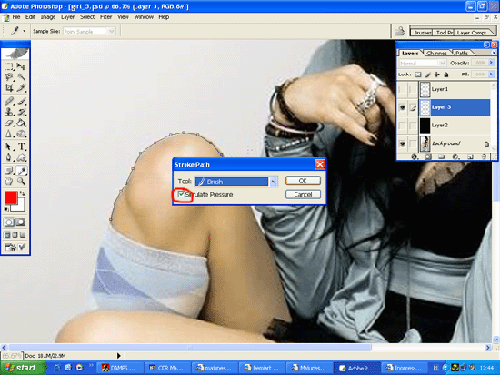Image resolution: width=500 pixels, height=375 pixels.
Task: Open the Sample Size dropdown
Action: (112, 31)
